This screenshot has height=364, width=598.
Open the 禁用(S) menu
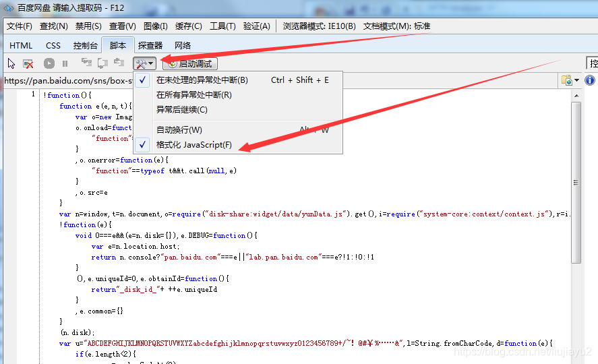pyautogui.click(x=88, y=26)
